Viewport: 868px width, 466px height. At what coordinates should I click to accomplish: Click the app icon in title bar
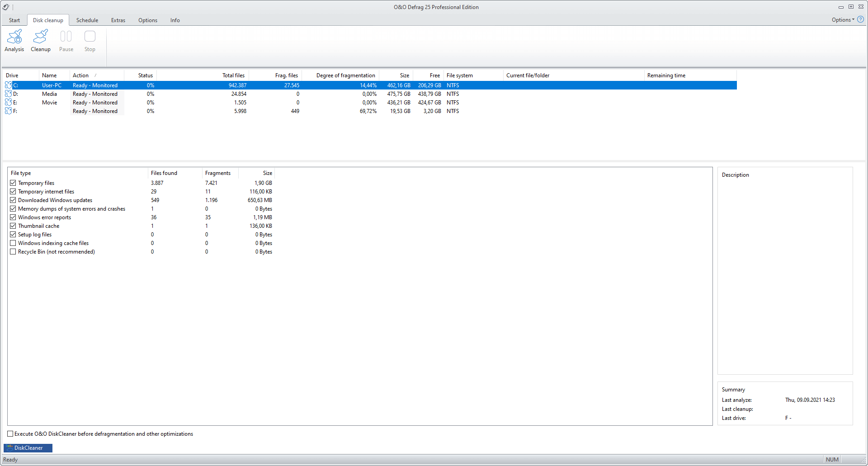coord(6,7)
